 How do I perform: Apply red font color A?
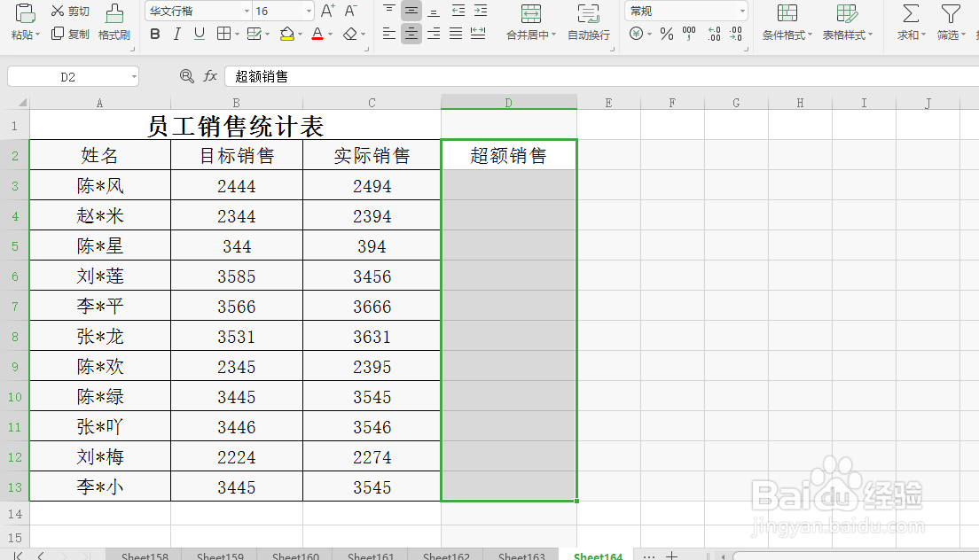317,34
